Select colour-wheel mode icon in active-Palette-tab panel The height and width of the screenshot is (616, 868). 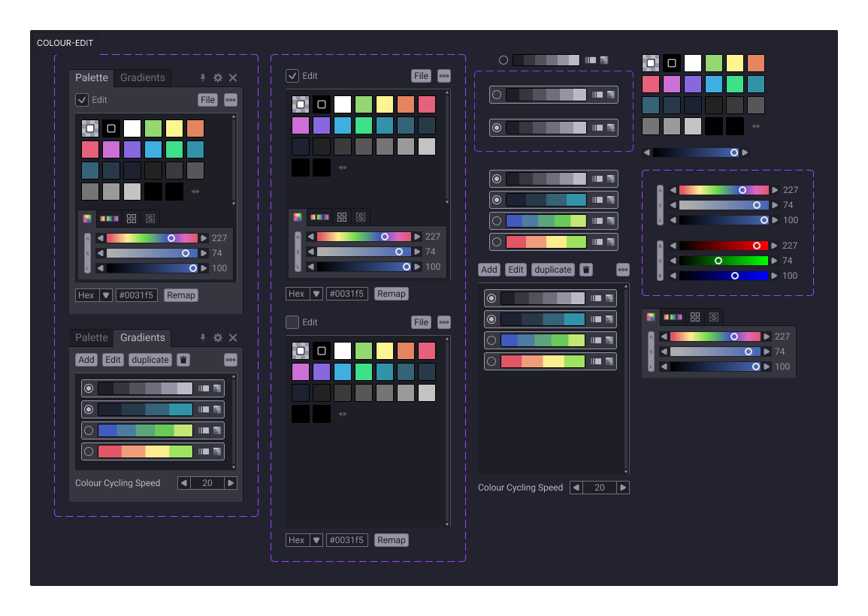pyautogui.click(x=87, y=219)
